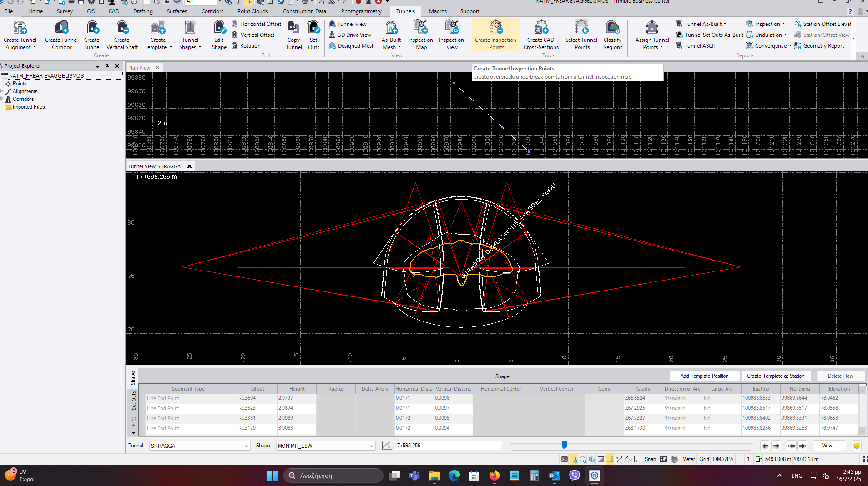Toggle the Grid coordinate setting in status bar
Viewport: 868px width, 486px height.
[704, 459]
